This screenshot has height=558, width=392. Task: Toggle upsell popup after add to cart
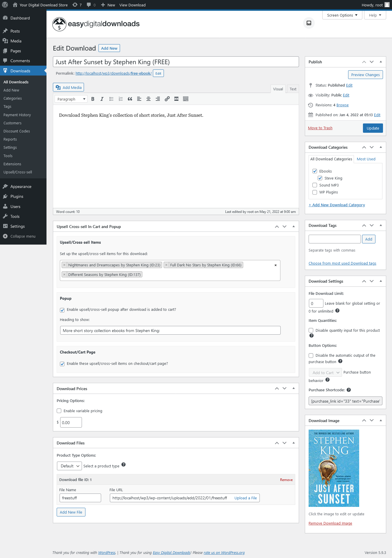coord(62,310)
